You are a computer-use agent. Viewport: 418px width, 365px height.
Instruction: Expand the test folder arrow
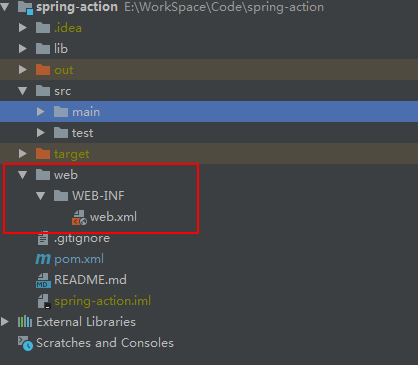(41, 133)
